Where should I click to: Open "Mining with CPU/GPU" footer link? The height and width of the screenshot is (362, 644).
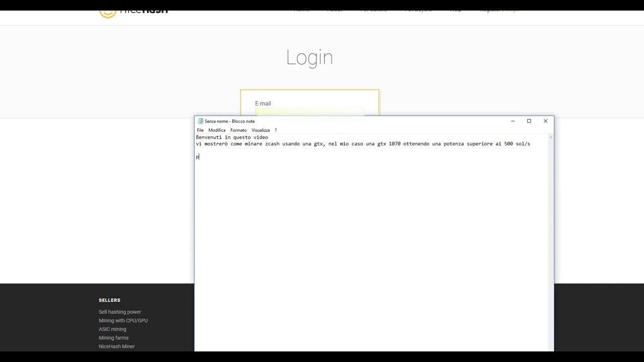coord(123,320)
